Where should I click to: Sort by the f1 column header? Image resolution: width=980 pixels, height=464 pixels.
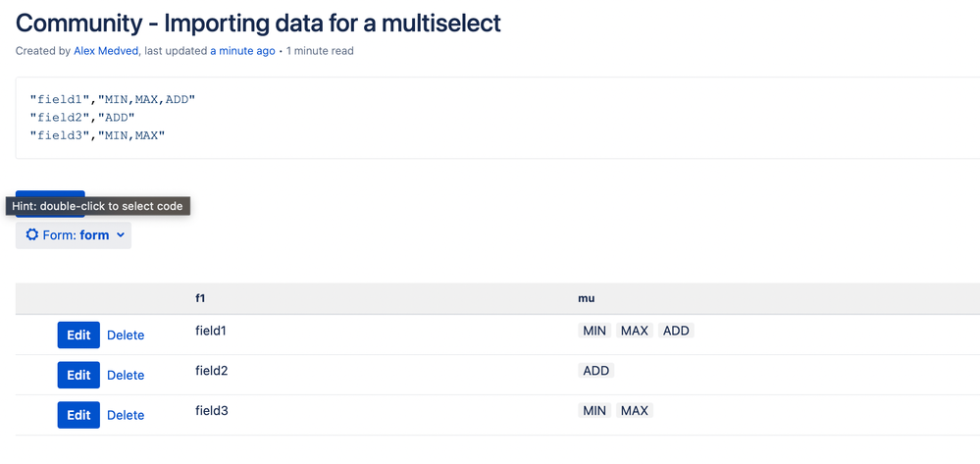[x=201, y=298]
